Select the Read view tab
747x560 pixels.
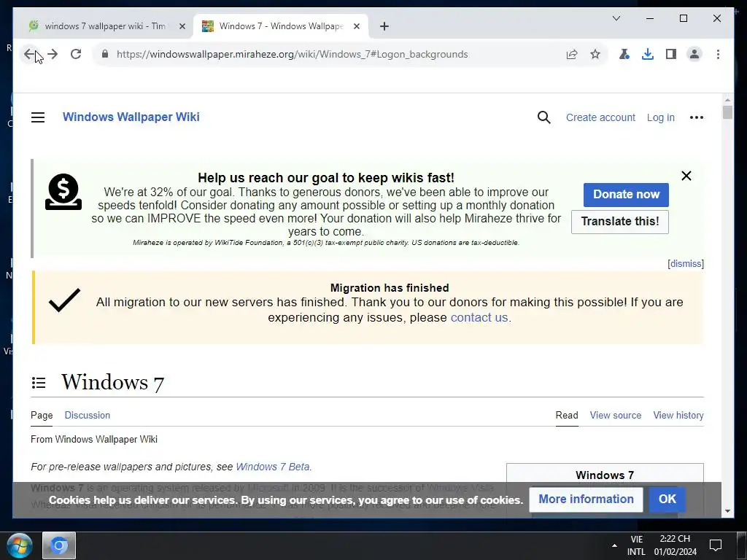(566, 415)
